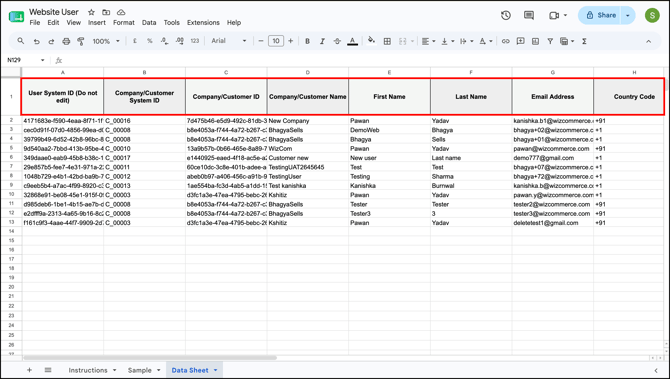Open the borders tool

click(x=387, y=41)
